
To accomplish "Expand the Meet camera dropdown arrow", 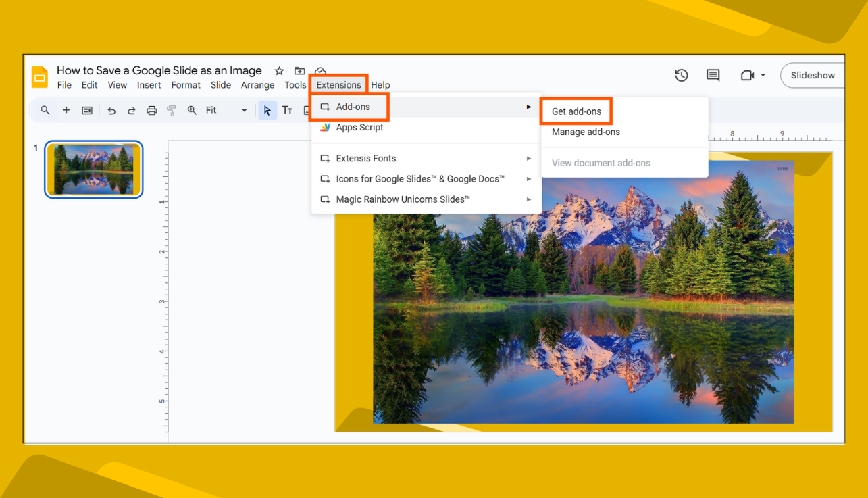I will click(x=763, y=76).
